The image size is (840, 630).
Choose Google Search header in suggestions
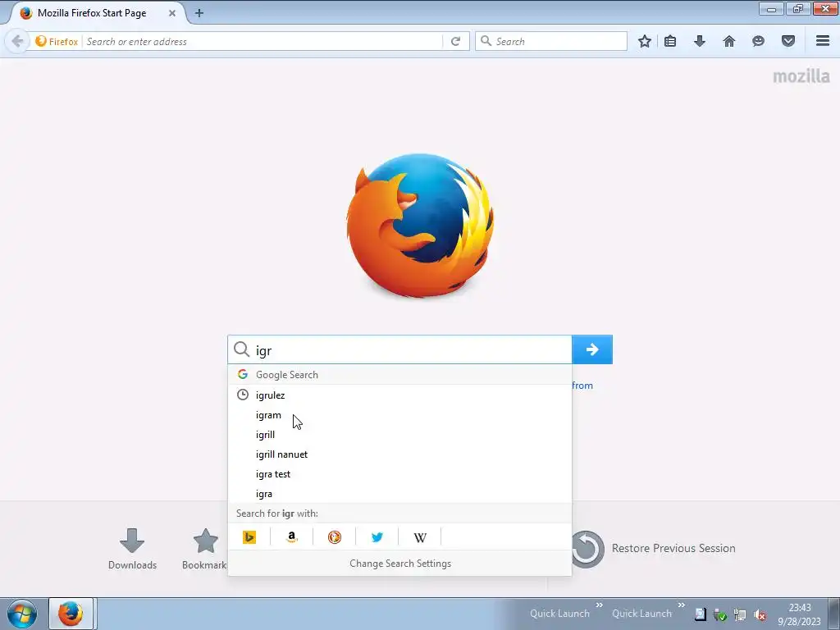pyautogui.click(x=399, y=374)
